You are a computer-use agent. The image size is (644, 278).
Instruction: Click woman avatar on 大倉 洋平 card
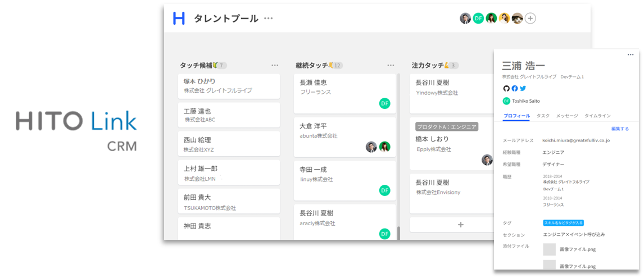[x=384, y=147]
